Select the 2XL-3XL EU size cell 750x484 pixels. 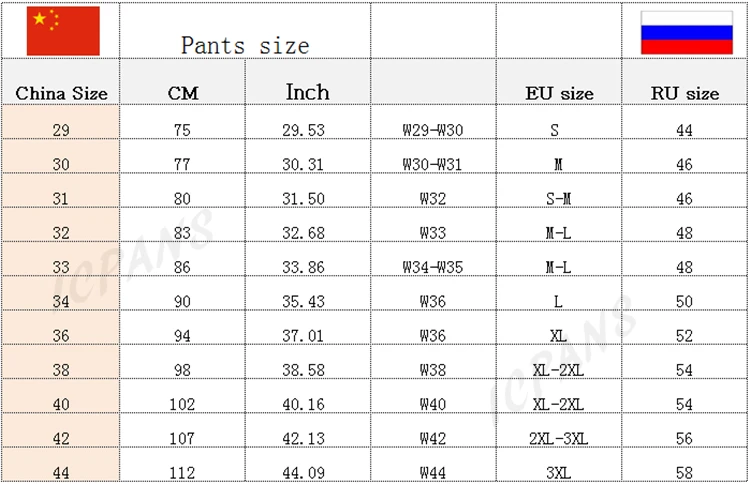pyautogui.click(x=558, y=437)
